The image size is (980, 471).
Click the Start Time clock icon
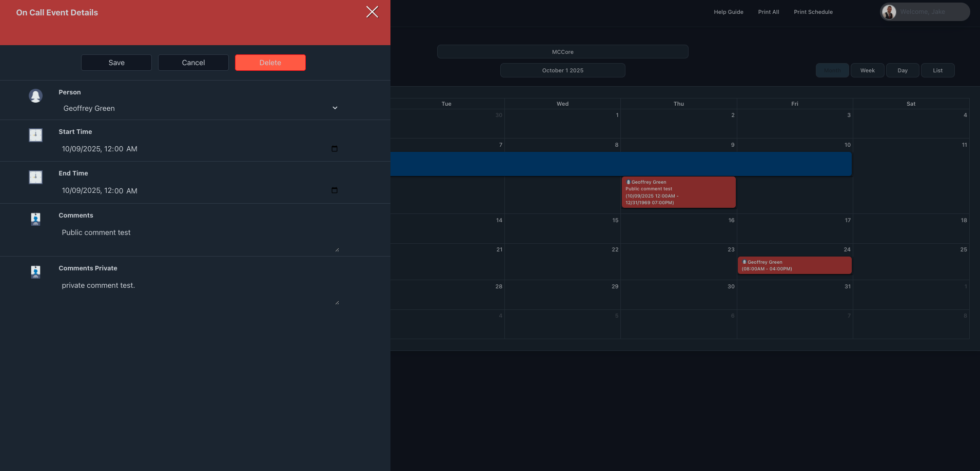[35, 135]
